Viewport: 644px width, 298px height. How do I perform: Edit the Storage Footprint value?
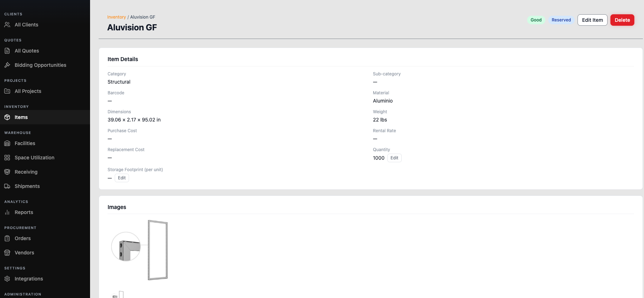122,178
